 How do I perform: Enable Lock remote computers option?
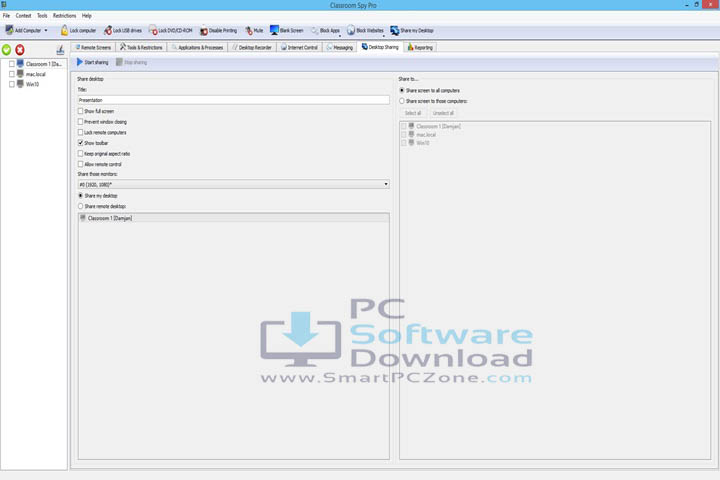[x=80, y=132]
